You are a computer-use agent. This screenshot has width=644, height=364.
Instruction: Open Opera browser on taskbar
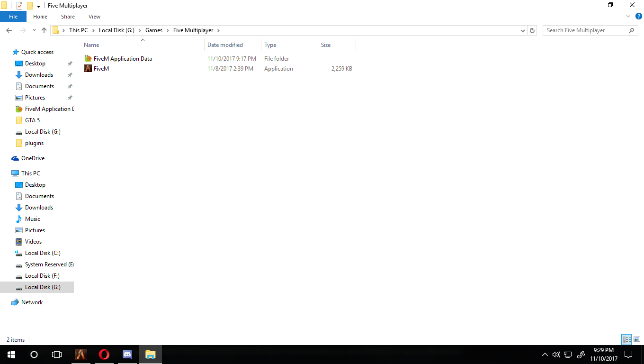click(104, 355)
